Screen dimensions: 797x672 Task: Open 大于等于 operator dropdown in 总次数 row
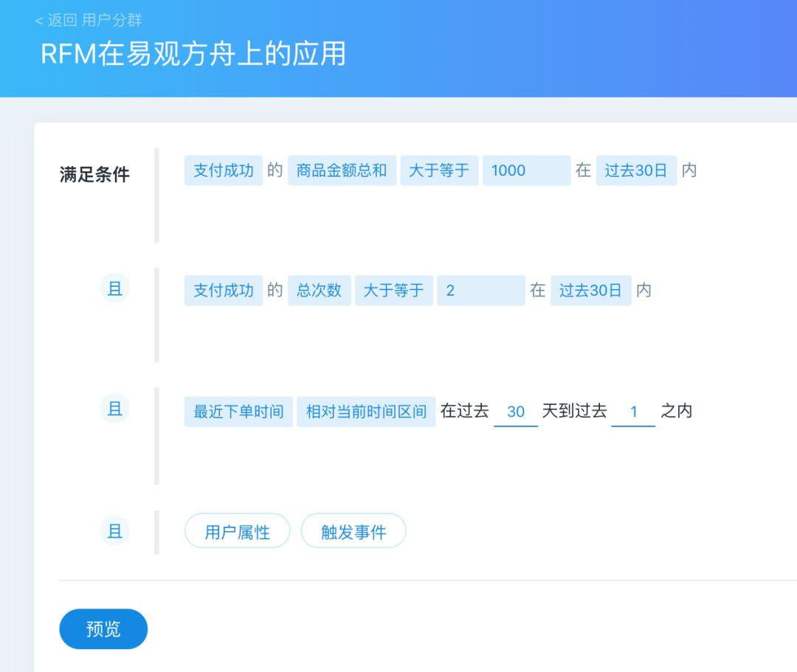click(394, 291)
